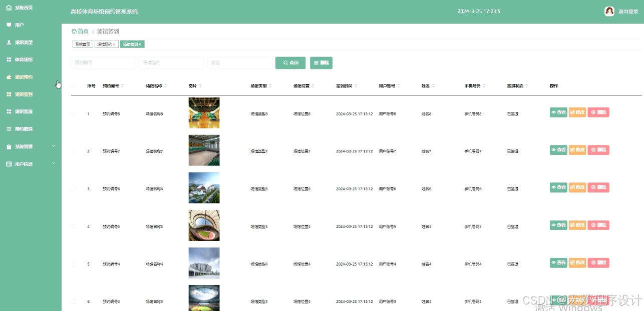
Task: Sort using the 图片 column arrows
Action: click(200, 86)
